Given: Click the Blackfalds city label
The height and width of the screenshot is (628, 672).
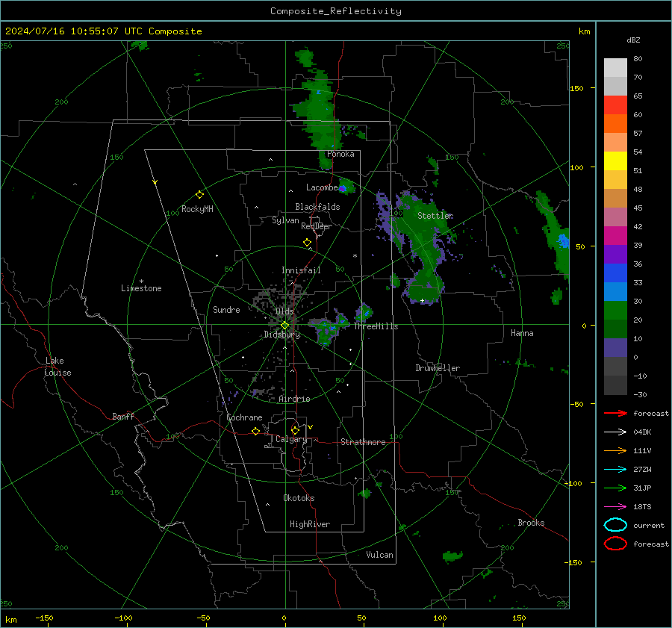Looking at the screenshot, I should pos(317,207).
